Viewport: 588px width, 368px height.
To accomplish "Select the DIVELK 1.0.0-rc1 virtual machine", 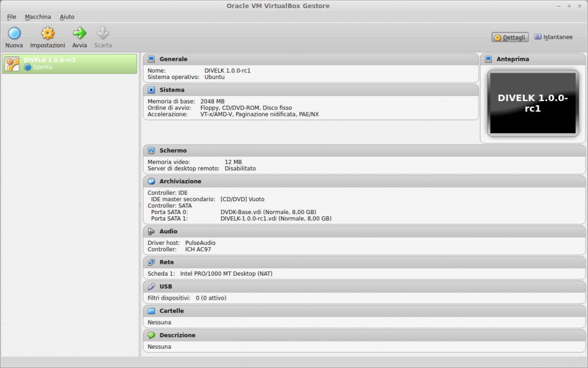I will tap(69, 63).
